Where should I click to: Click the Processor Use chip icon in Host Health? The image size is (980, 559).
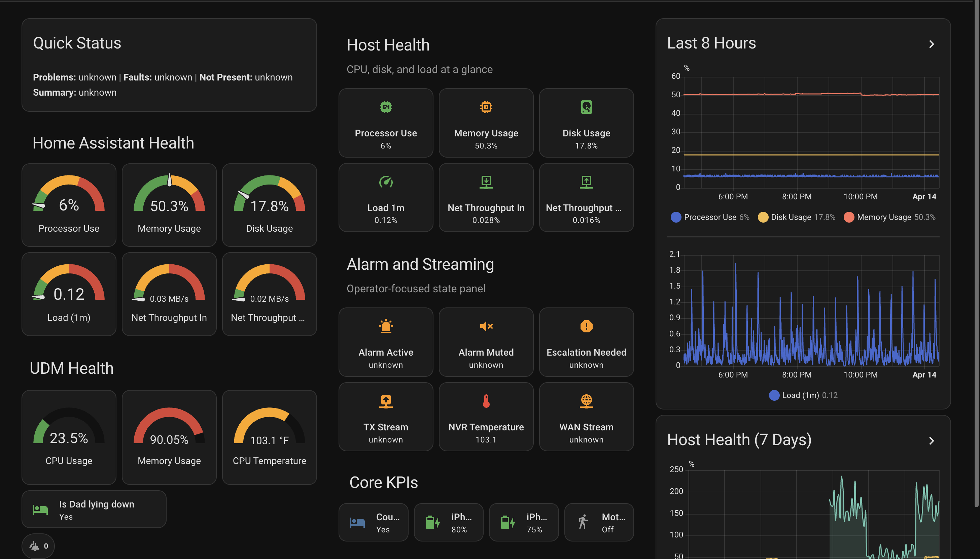pyautogui.click(x=386, y=107)
